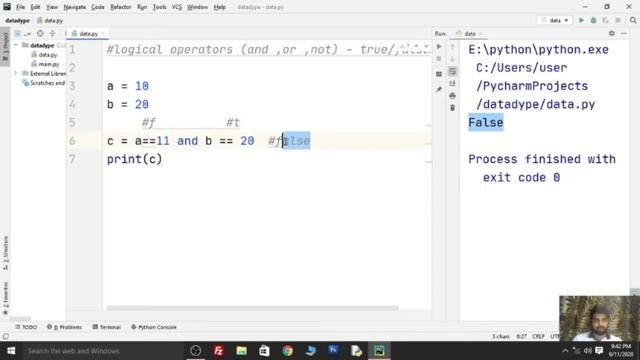The image size is (640, 360).
Task: Open the Window menu
Action: point(198,7)
